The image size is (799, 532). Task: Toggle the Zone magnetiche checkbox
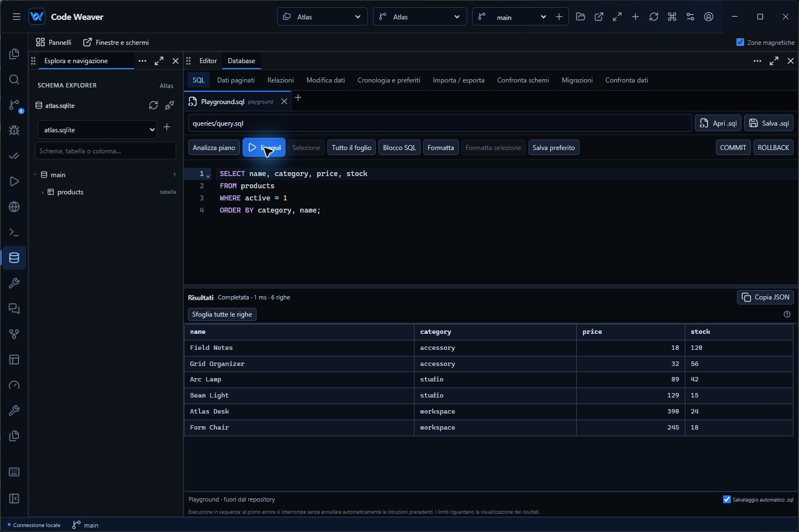[740, 42]
